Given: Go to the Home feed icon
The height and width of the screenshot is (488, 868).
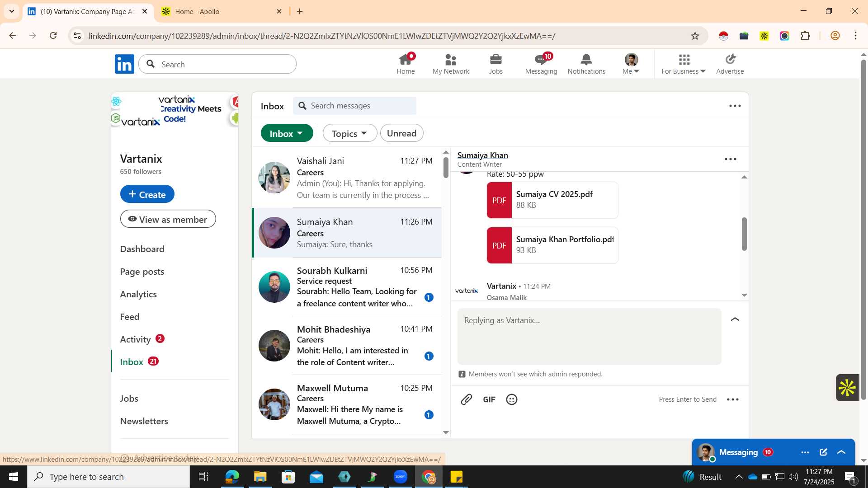Looking at the screenshot, I should point(406,64).
